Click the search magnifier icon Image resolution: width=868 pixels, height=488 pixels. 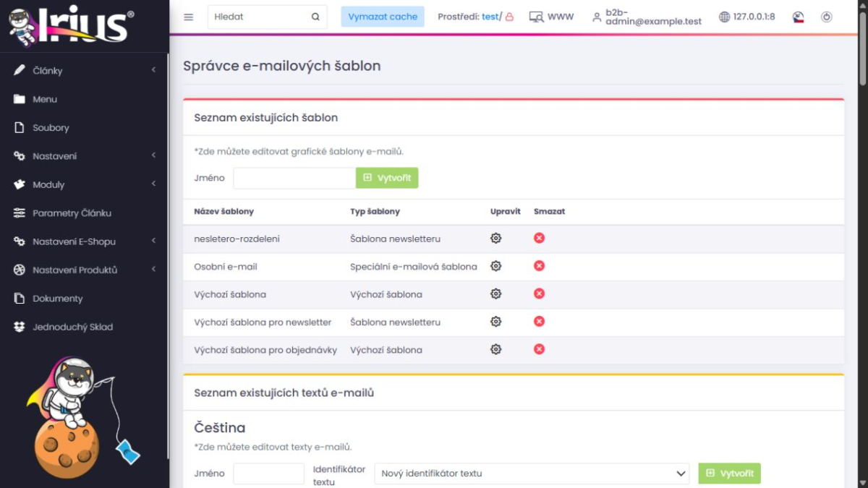coord(315,17)
